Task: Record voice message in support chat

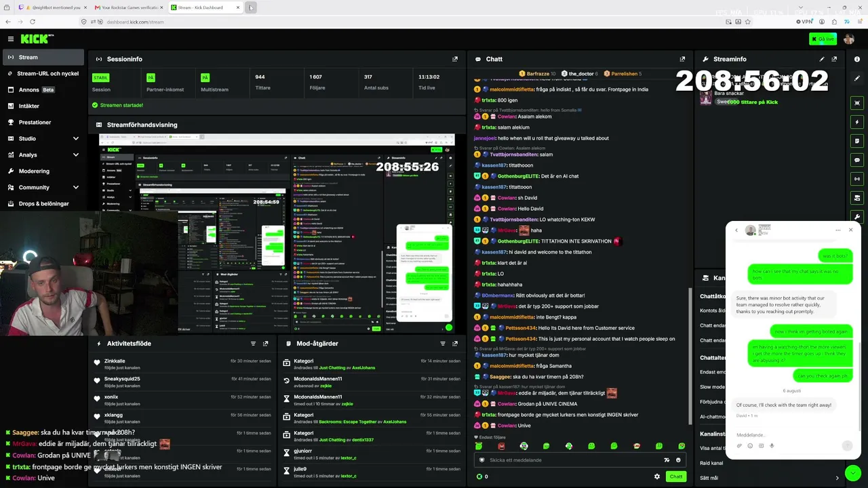Action: [x=772, y=446]
